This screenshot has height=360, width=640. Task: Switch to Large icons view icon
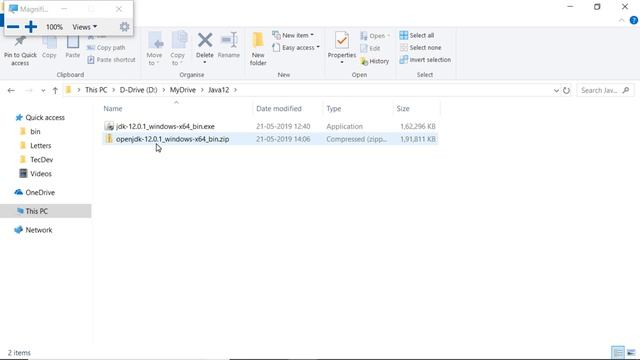[x=631, y=352]
